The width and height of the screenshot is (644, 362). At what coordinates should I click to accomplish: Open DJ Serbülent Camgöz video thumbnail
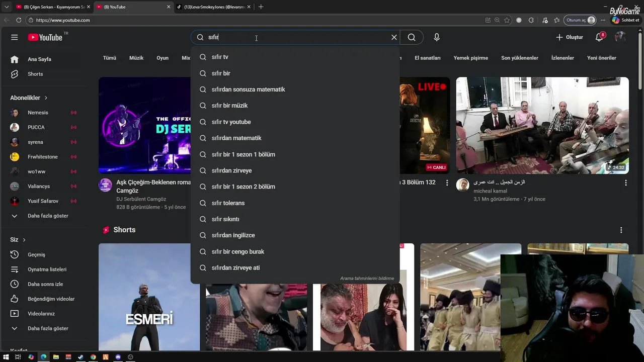click(x=145, y=125)
